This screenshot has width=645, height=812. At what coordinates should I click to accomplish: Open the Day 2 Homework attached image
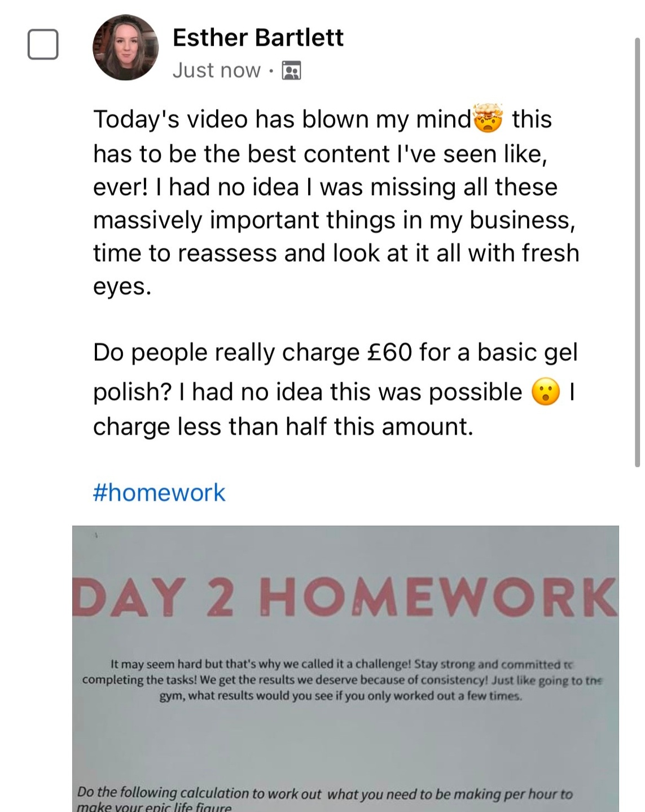345,669
